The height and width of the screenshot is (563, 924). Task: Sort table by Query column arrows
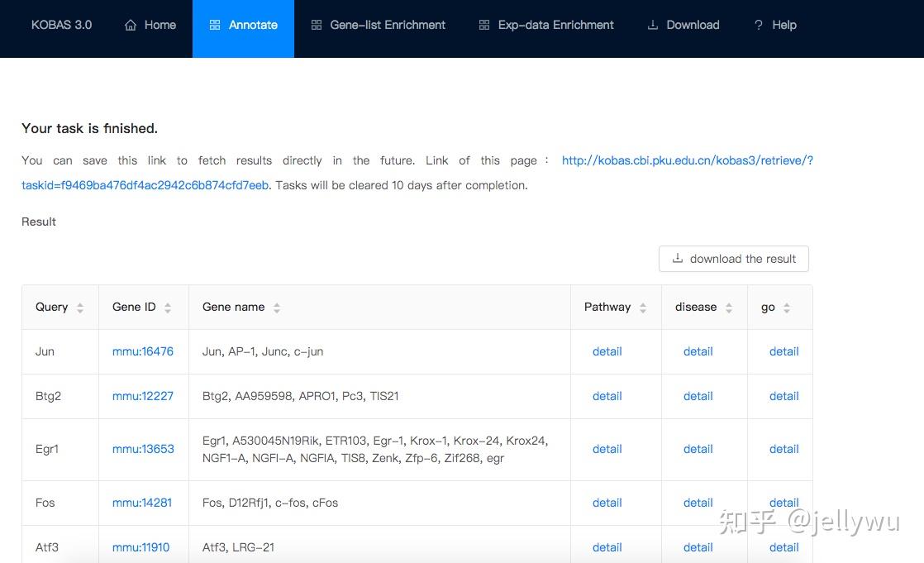click(80, 308)
